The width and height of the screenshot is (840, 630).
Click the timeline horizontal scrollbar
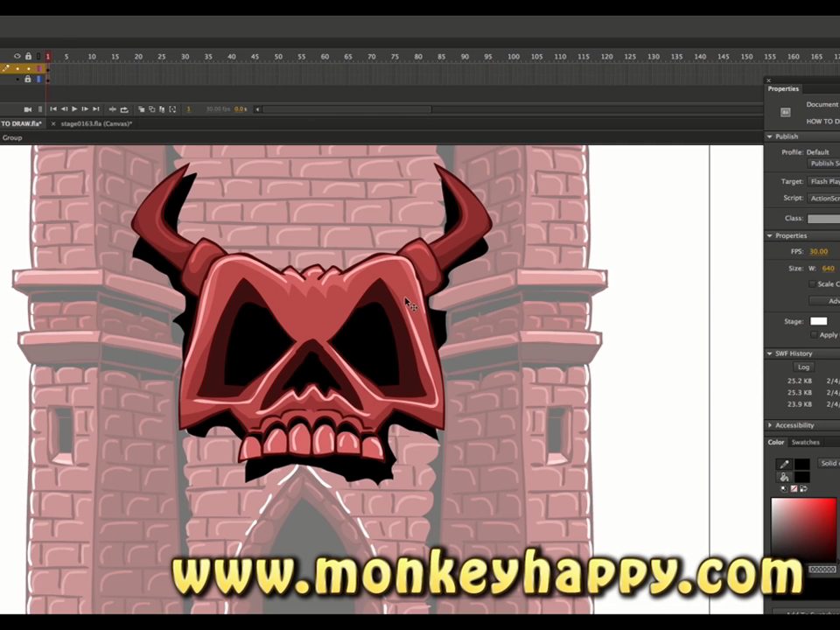coord(346,109)
